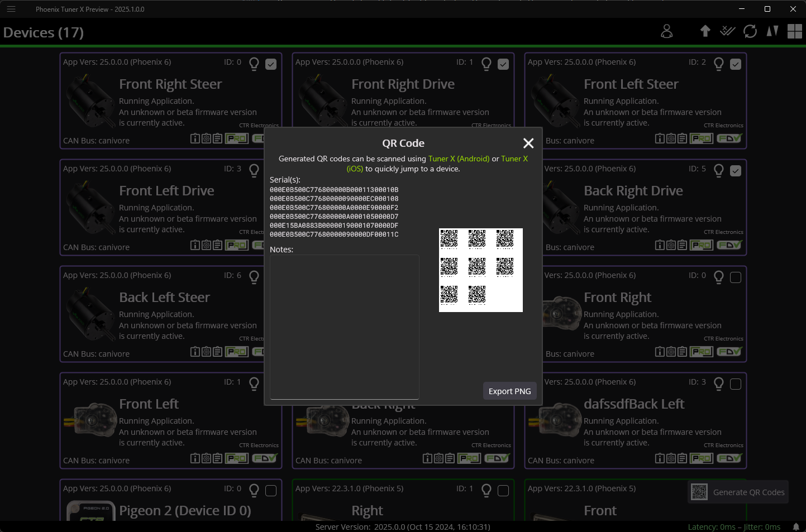Screen dimensions: 806x532
Task: Click the Front Right Steer PRO badge
Action: 237,138
